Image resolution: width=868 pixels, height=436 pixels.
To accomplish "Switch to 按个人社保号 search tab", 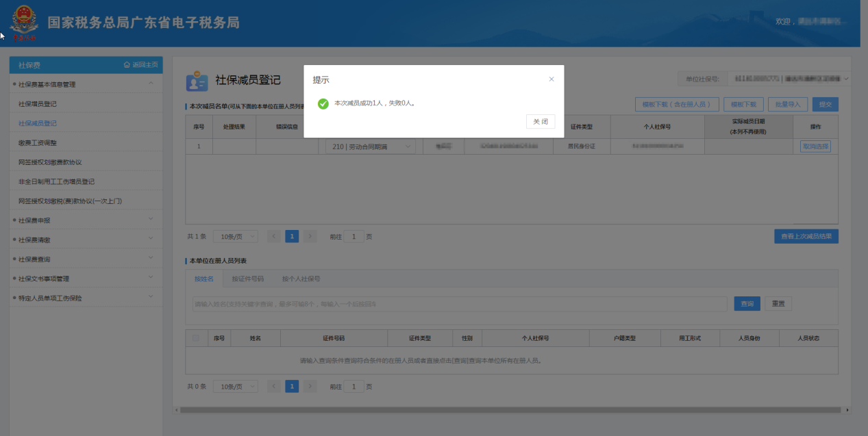I will pos(301,279).
